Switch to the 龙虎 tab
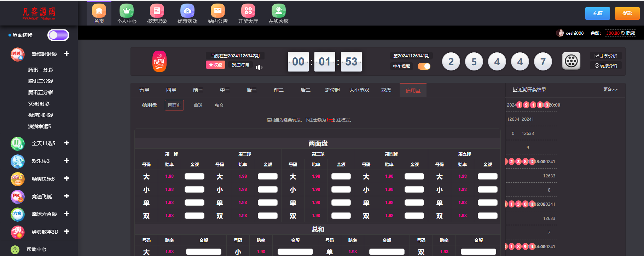644x256 pixels. coord(386,90)
